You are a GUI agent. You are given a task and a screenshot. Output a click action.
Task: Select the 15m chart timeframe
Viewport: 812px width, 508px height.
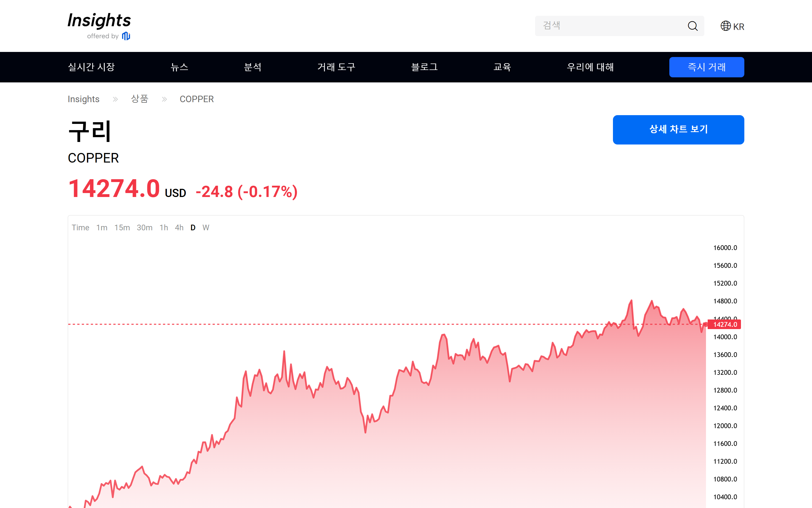pos(122,228)
